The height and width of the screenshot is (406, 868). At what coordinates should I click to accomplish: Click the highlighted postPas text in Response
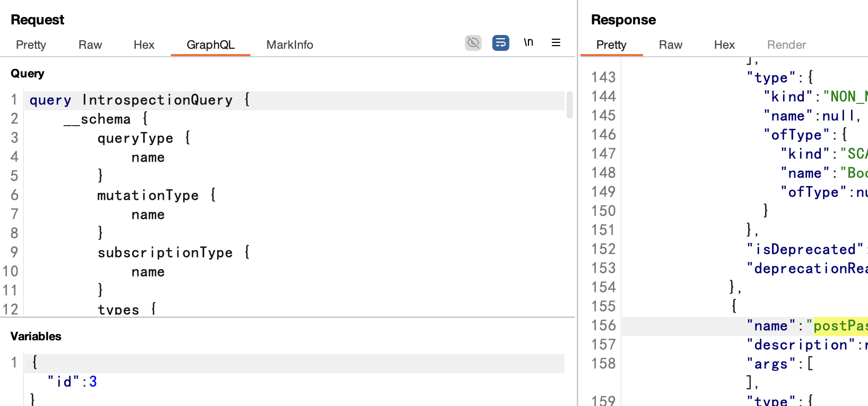click(x=840, y=326)
